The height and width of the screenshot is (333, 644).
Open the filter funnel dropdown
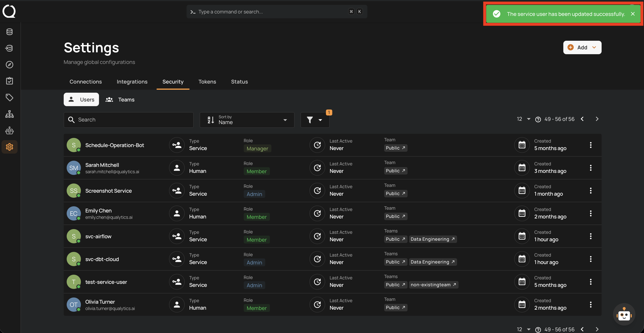pyautogui.click(x=315, y=120)
